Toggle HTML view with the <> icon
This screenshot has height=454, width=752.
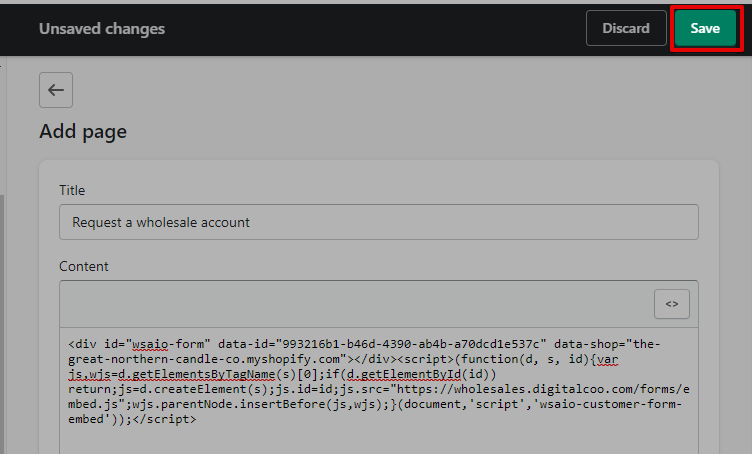[x=671, y=304]
